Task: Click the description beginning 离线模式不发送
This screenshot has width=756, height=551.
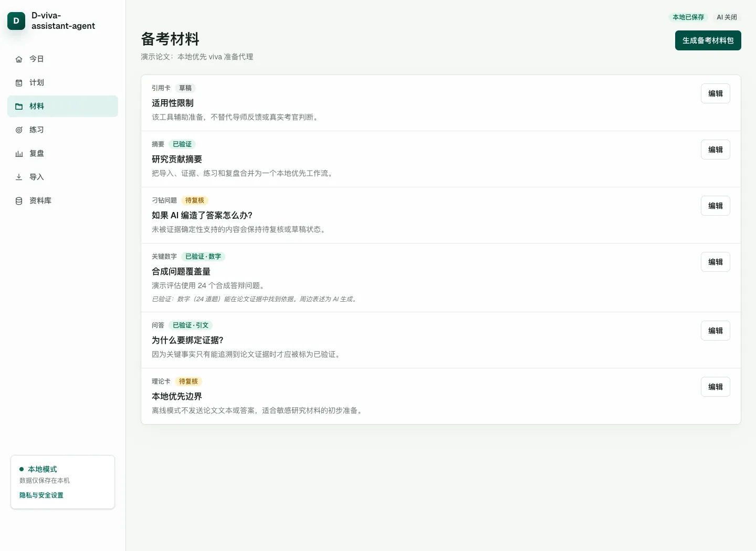Action: coord(258,410)
